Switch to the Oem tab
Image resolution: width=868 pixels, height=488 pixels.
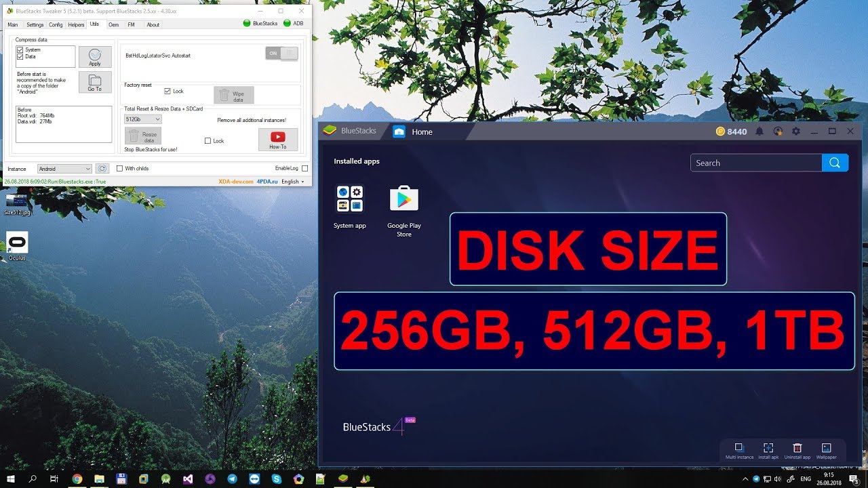[x=113, y=24]
